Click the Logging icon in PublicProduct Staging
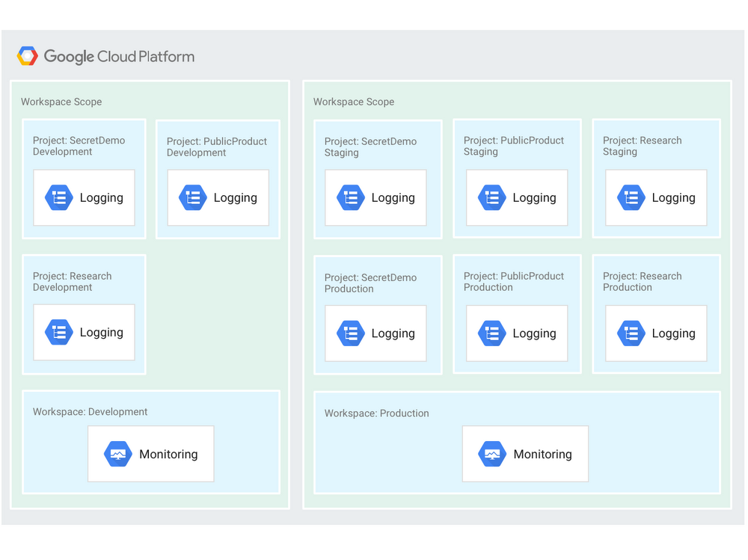Image resolution: width=748 pixels, height=560 pixels. coord(492,197)
